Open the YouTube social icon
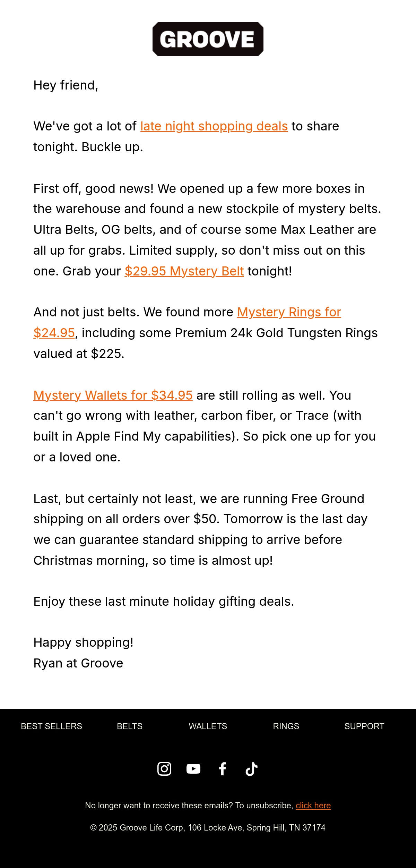 coord(193,769)
